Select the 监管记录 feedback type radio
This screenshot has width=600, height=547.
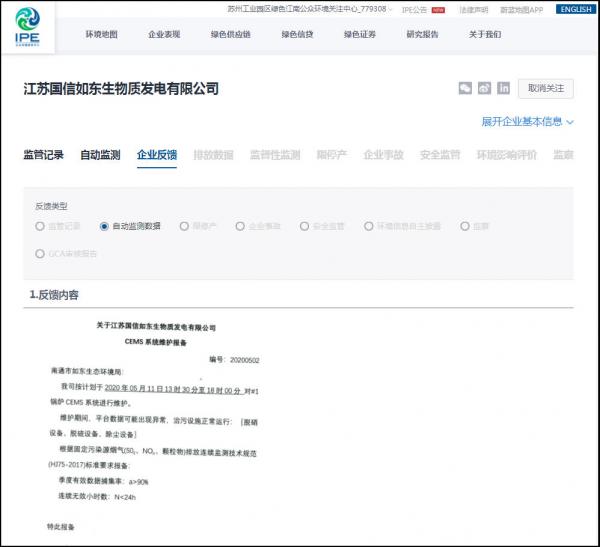tap(40, 226)
